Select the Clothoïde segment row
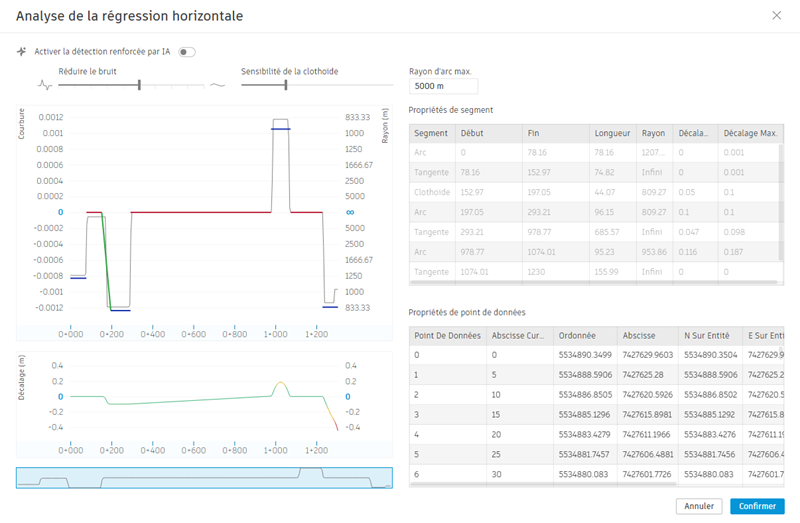 tap(594, 192)
